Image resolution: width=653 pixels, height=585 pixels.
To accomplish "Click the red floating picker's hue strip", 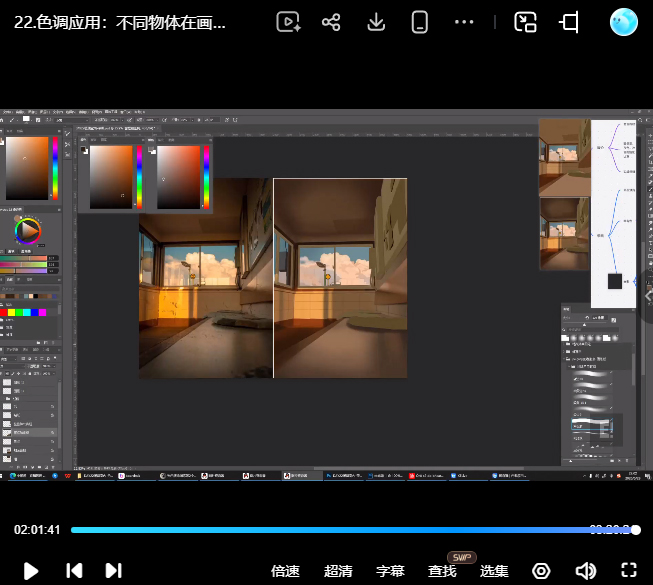I will coord(206,177).
